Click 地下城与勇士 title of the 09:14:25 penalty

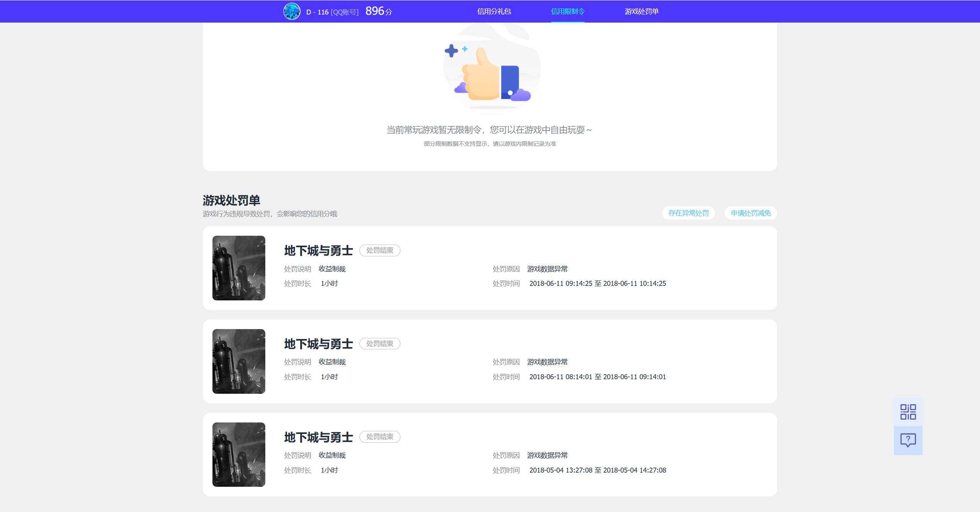point(318,251)
